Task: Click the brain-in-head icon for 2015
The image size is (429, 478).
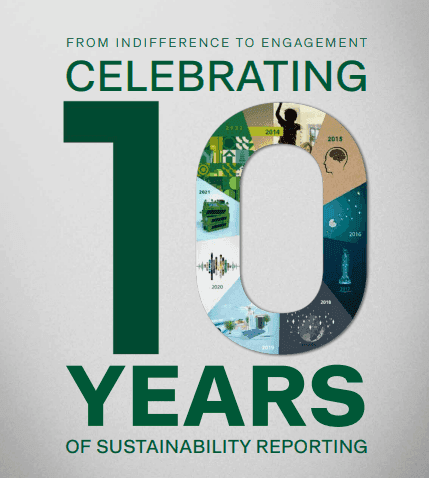Action: 335,160
